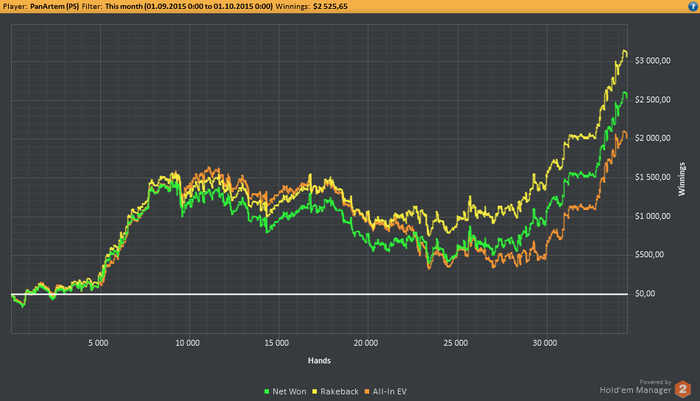700x401 pixels.
Task: Click the $2 000,00 axis label
Action: point(653,138)
